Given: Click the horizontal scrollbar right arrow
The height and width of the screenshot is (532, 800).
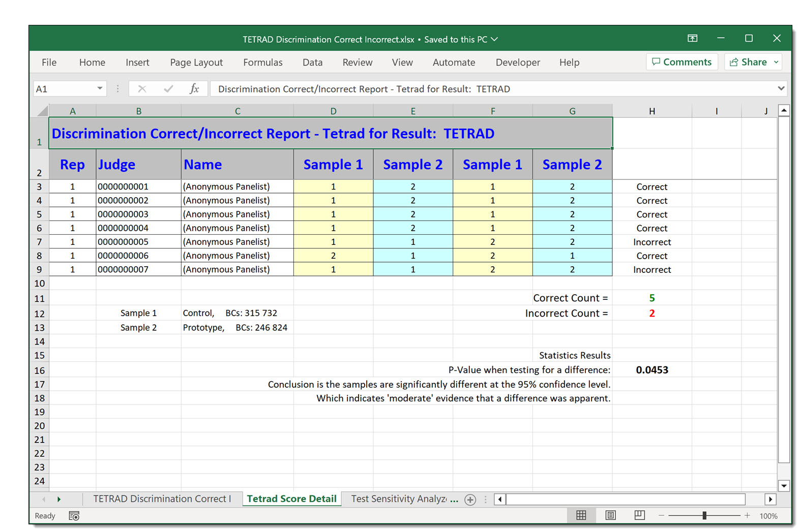Looking at the screenshot, I should [x=771, y=499].
